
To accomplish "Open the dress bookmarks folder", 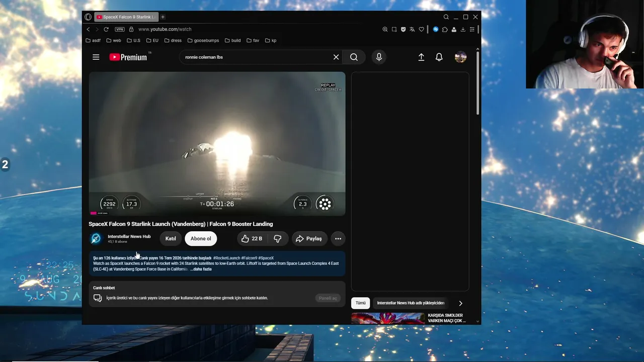I will click(173, 40).
